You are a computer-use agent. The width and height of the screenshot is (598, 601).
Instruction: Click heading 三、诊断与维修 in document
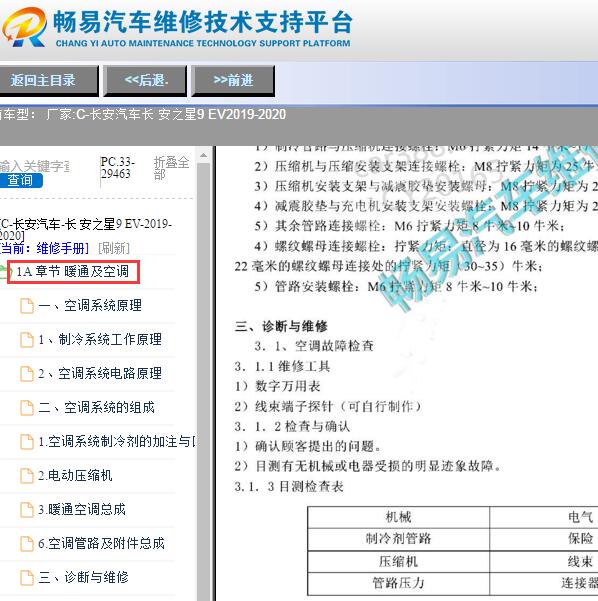coord(281,327)
